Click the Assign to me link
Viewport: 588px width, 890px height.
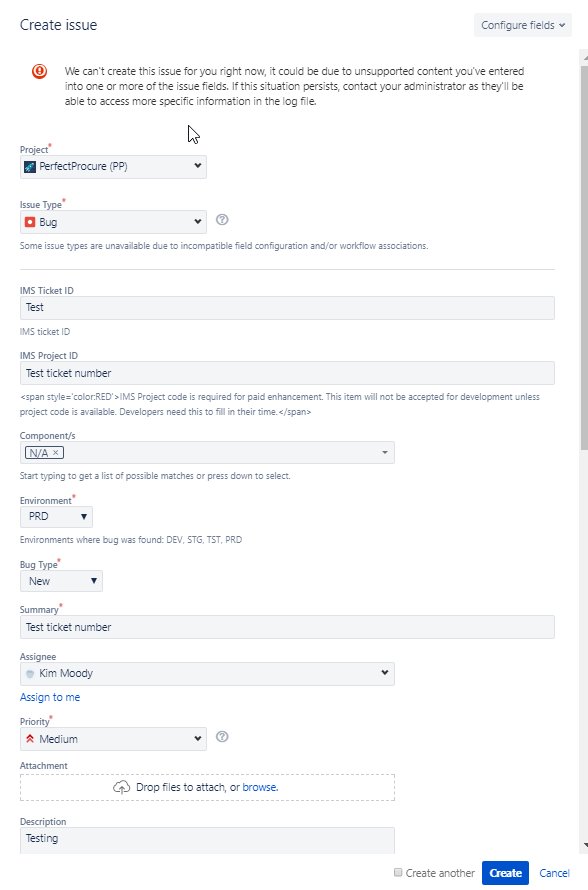[x=50, y=697]
